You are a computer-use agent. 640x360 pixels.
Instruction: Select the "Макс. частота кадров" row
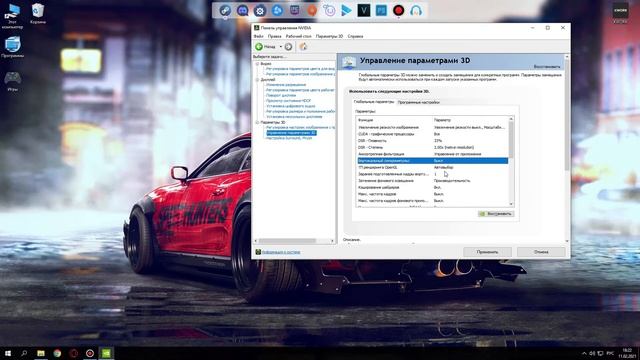[433, 194]
